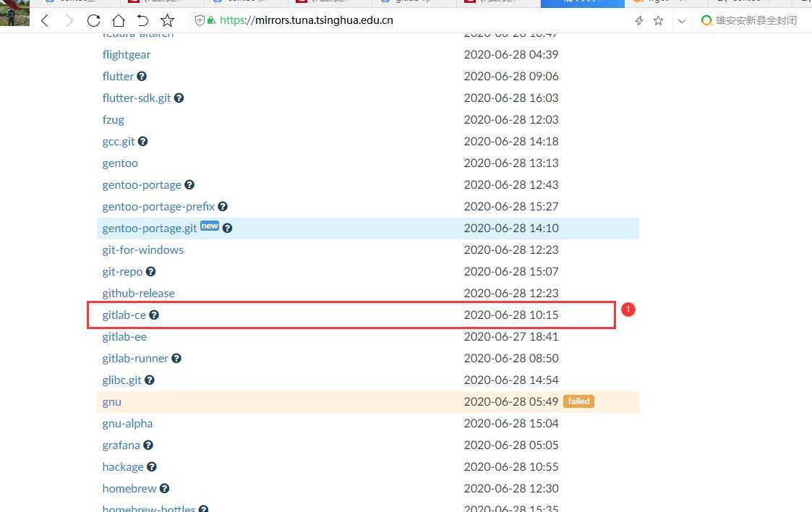The width and height of the screenshot is (812, 512).
Task: Click the star icon beside the lightning icon
Action: [658, 21]
